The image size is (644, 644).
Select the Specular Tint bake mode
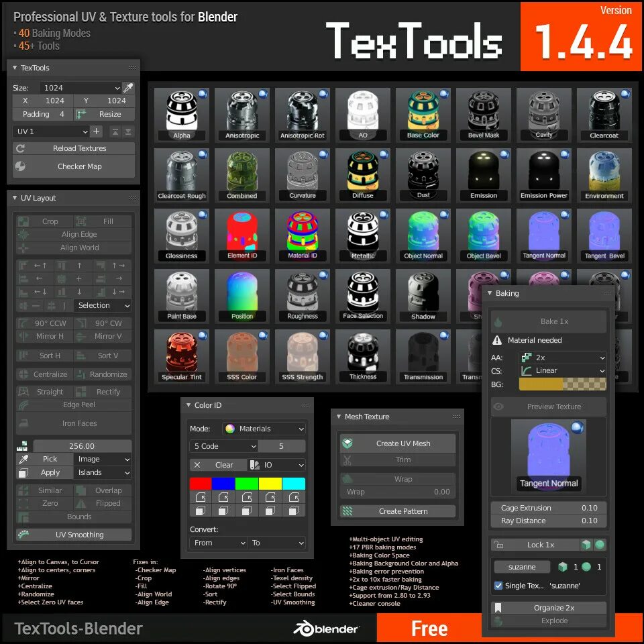(x=182, y=356)
